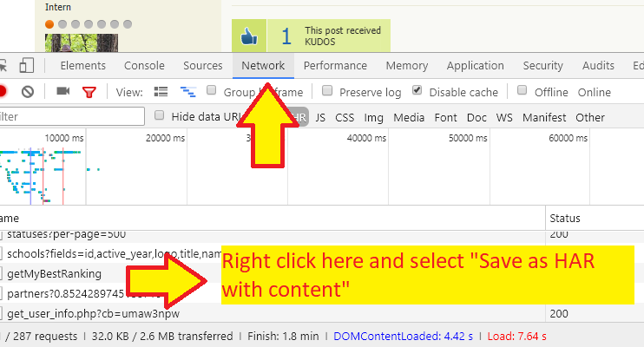Click the capture screenshots camera icon
This screenshot has width=644, height=347.
click(62, 91)
